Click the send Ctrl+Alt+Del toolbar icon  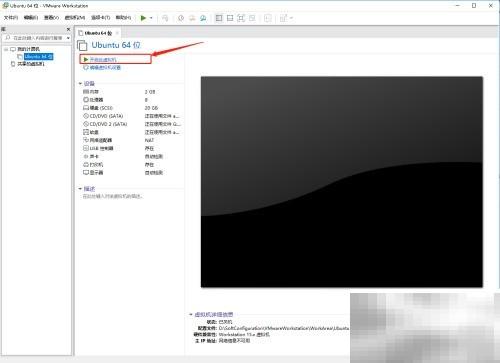tap(165, 18)
